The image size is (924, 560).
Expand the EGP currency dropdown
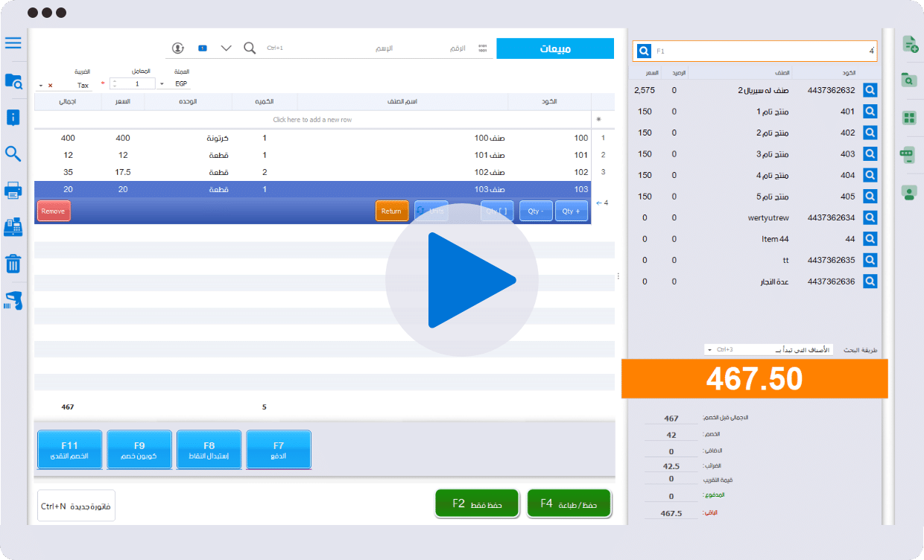[162, 84]
